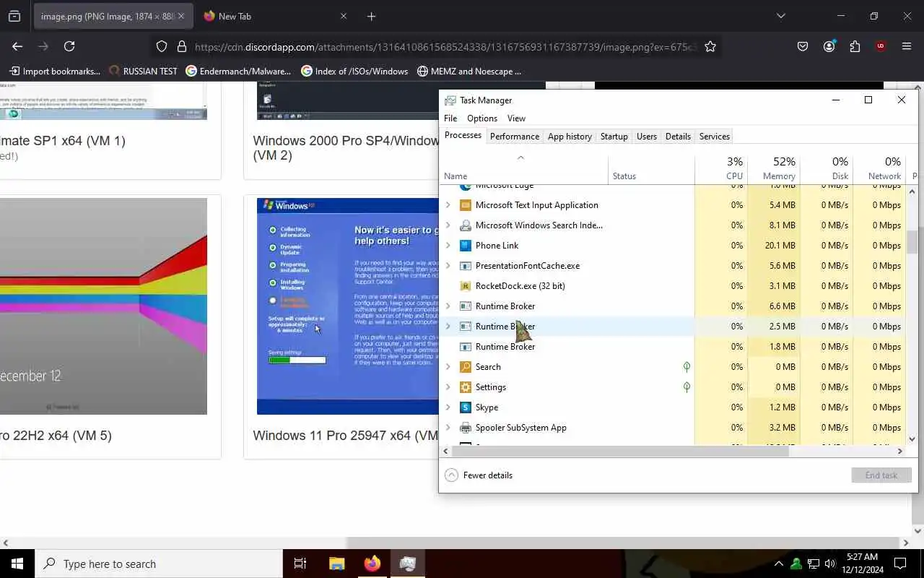The height and width of the screenshot is (578, 924).
Task: Show hidden system tray icons
Action: (778, 564)
